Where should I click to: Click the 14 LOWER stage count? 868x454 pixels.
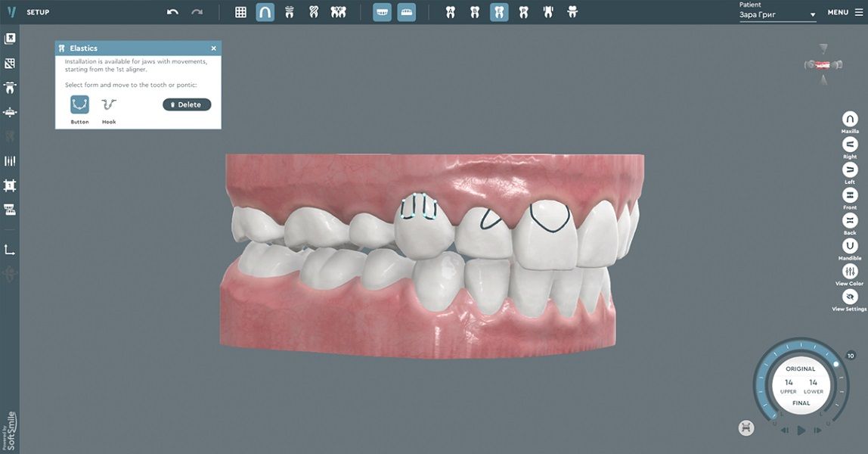click(814, 386)
